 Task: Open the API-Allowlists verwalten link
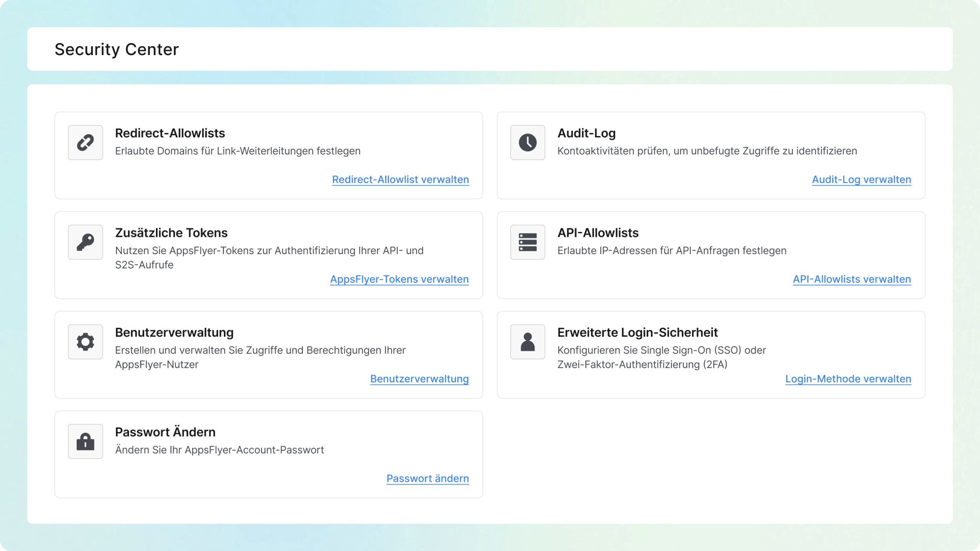point(852,279)
